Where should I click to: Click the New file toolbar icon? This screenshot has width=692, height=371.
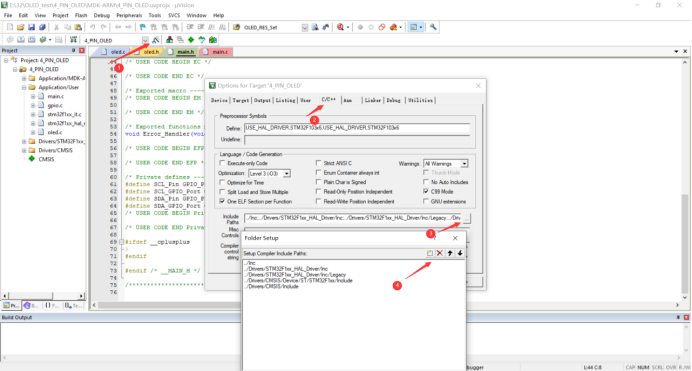click(x=10, y=27)
